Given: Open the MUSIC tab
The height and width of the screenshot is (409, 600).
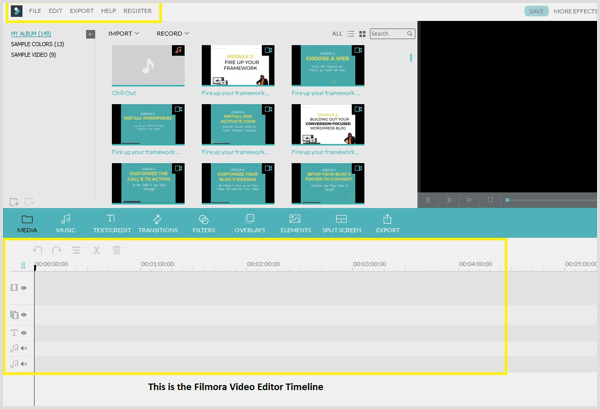Looking at the screenshot, I should point(66,224).
